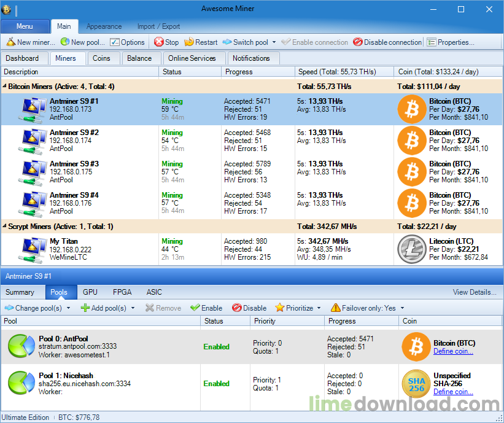Enable the selected pool

tap(206, 308)
